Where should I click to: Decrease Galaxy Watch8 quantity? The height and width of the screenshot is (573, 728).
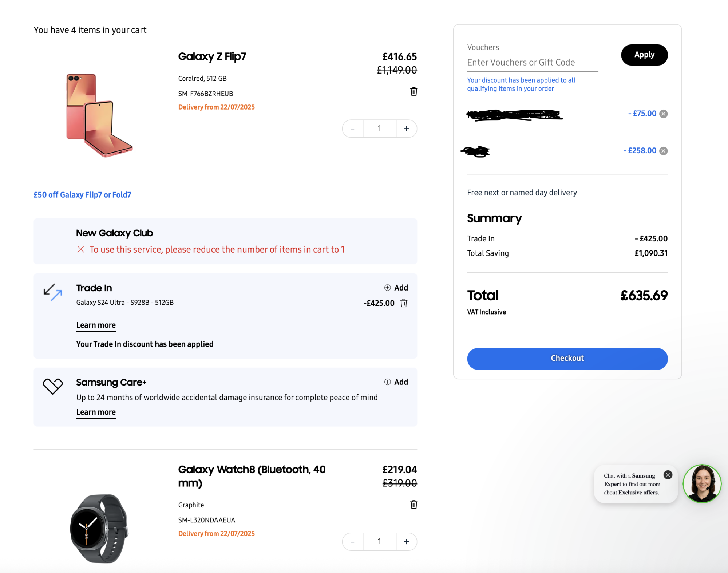tap(352, 541)
